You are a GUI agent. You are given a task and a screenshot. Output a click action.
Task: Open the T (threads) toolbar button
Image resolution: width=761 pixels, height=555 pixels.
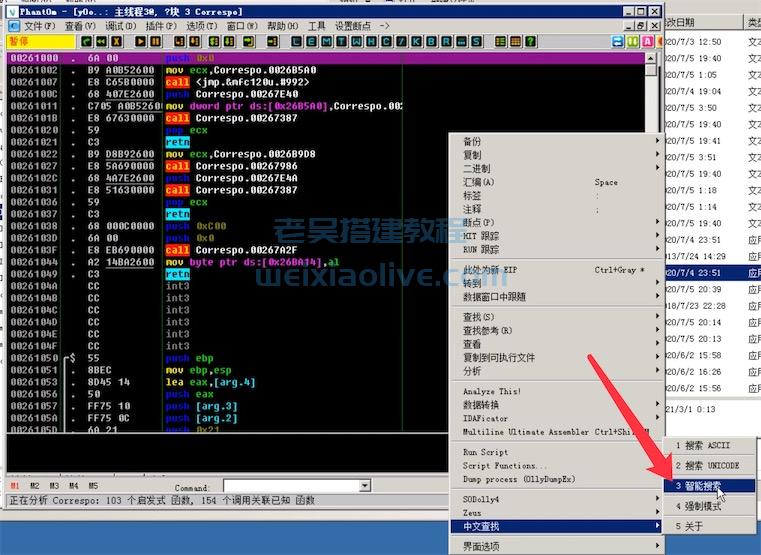click(343, 41)
